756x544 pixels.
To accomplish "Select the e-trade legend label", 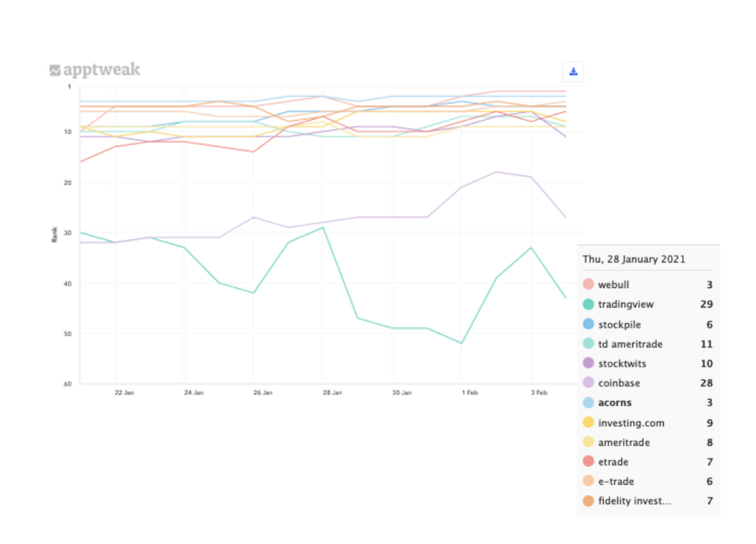I will point(616,482).
